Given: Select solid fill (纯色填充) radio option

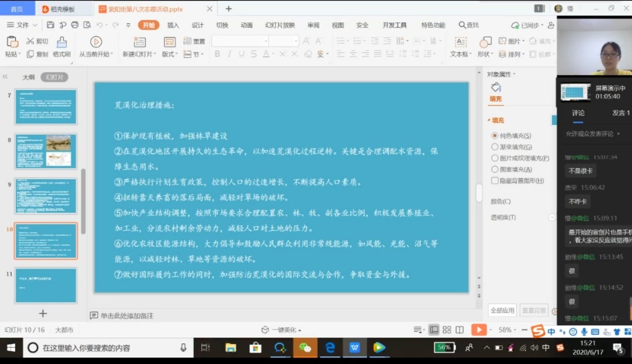Looking at the screenshot, I should coord(495,136).
